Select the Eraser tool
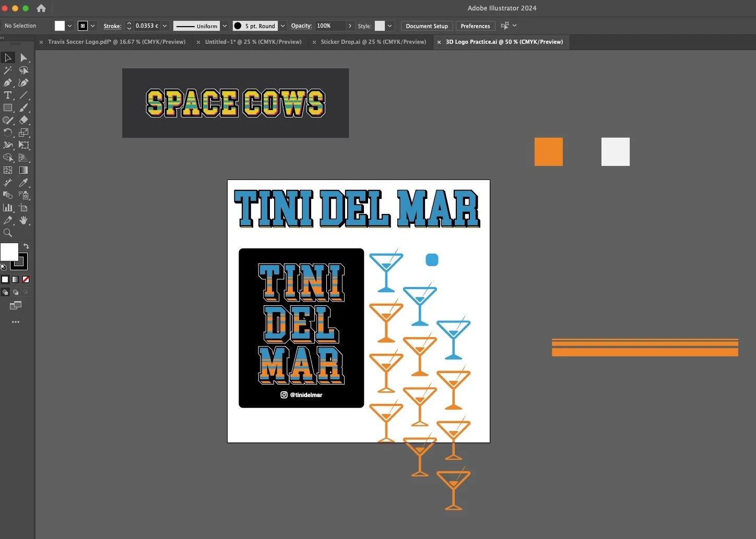Image resolution: width=756 pixels, height=539 pixels. point(23,121)
